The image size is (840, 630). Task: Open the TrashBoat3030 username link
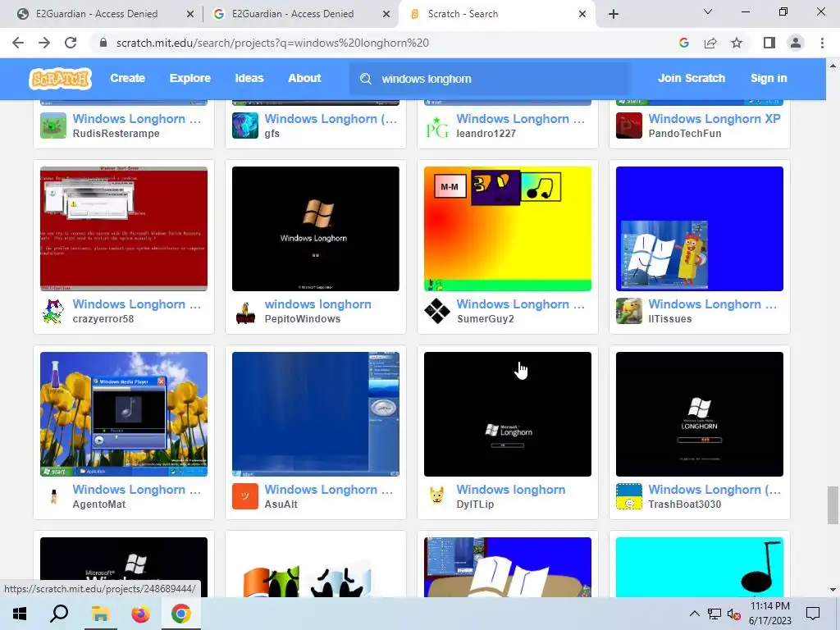coord(684,504)
